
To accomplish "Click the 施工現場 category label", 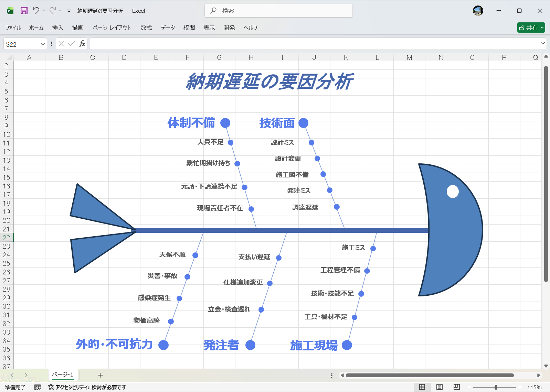I will (314, 345).
